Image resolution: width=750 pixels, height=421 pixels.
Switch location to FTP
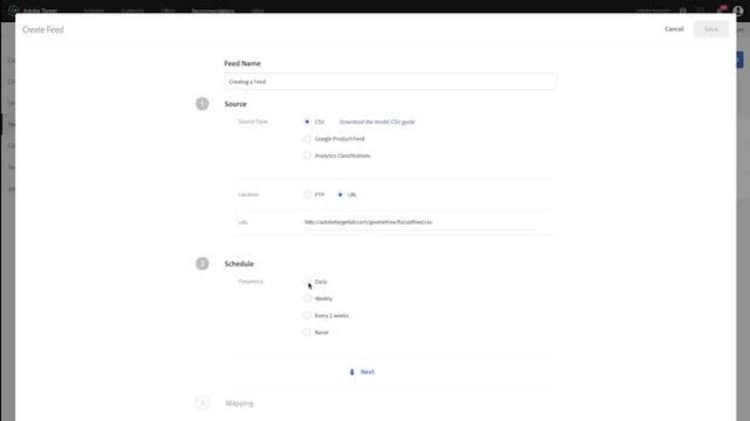click(x=307, y=195)
